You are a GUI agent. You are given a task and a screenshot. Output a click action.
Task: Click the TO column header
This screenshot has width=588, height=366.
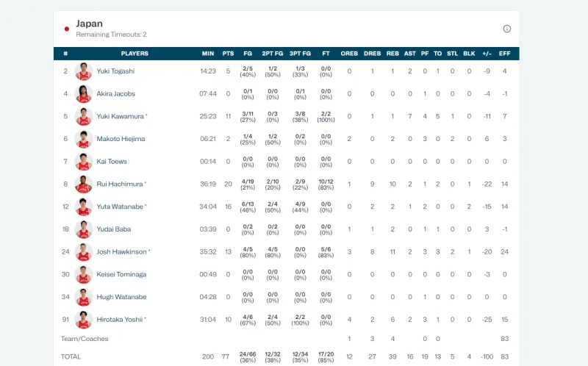(x=437, y=54)
